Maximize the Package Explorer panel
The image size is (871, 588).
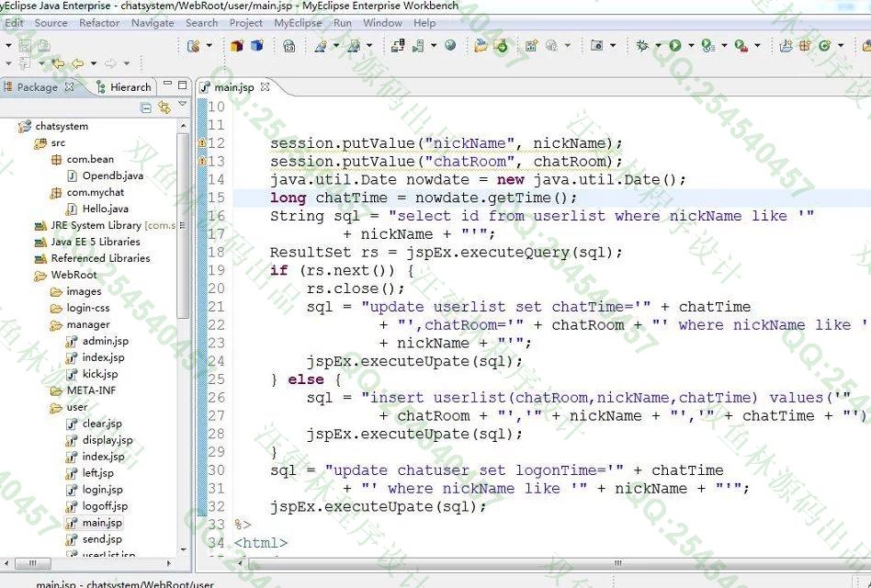pyautogui.click(x=183, y=86)
